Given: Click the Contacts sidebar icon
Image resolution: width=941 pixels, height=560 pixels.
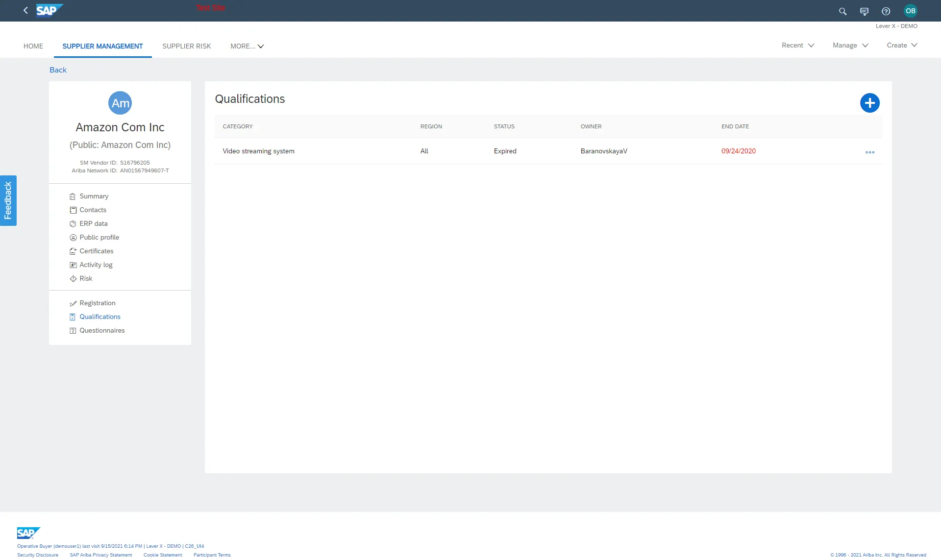Looking at the screenshot, I should coord(73,210).
